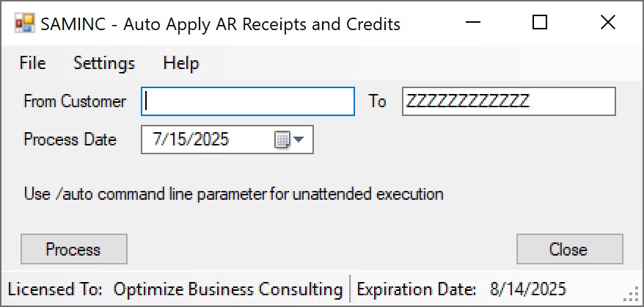Expand the Process Date dropdown arrow

[x=299, y=140]
